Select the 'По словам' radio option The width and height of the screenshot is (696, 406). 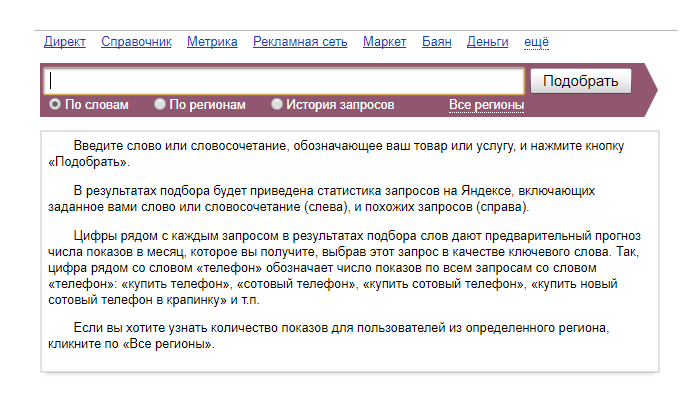click(56, 104)
